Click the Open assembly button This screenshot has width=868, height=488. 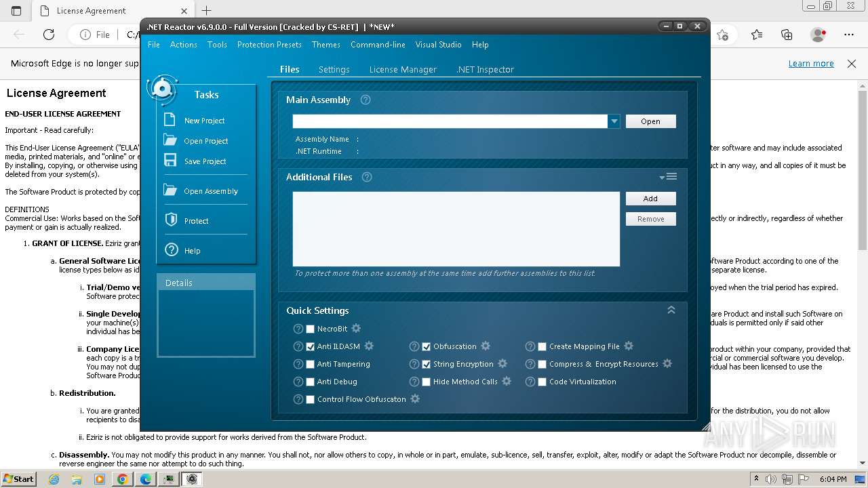[650, 121]
